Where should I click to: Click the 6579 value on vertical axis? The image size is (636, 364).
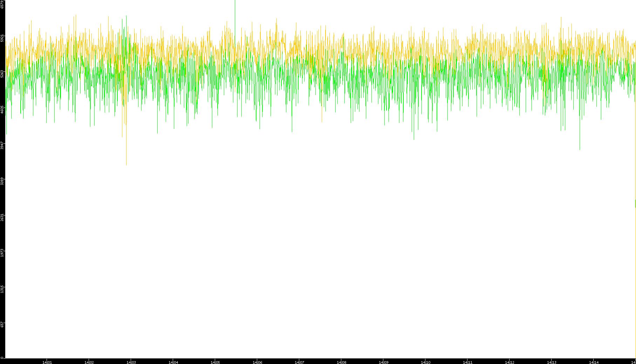tap(2, 4)
